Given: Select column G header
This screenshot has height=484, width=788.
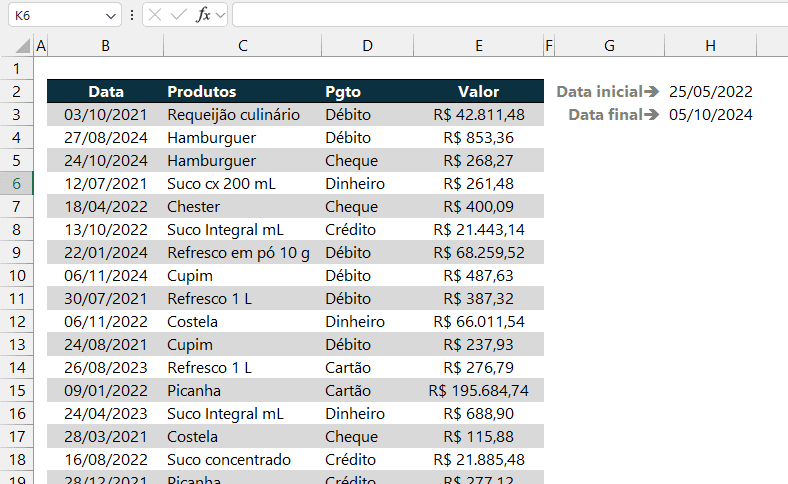Looking at the screenshot, I should (x=609, y=46).
